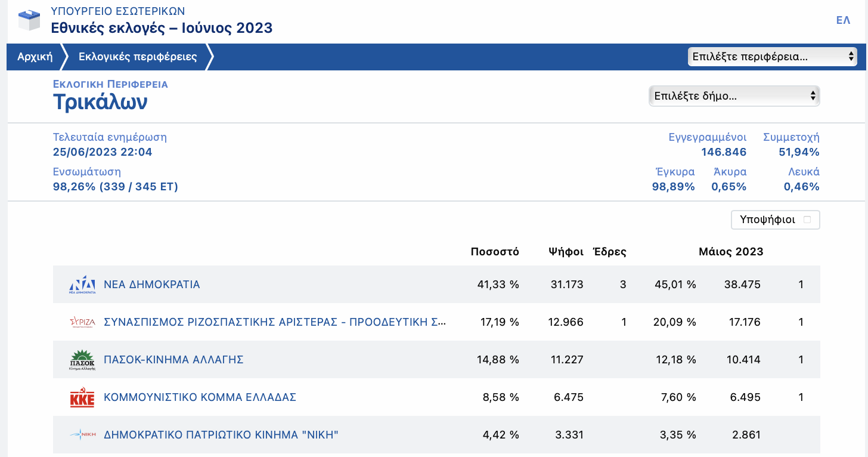
Task: Click the Ενσωμάτωση label
Action: tap(87, 172)
